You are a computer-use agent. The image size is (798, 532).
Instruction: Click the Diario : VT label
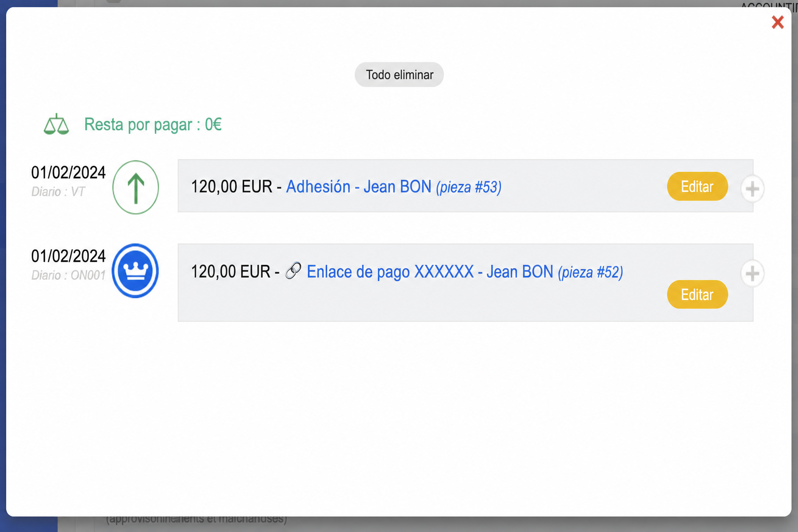[58, 192]
